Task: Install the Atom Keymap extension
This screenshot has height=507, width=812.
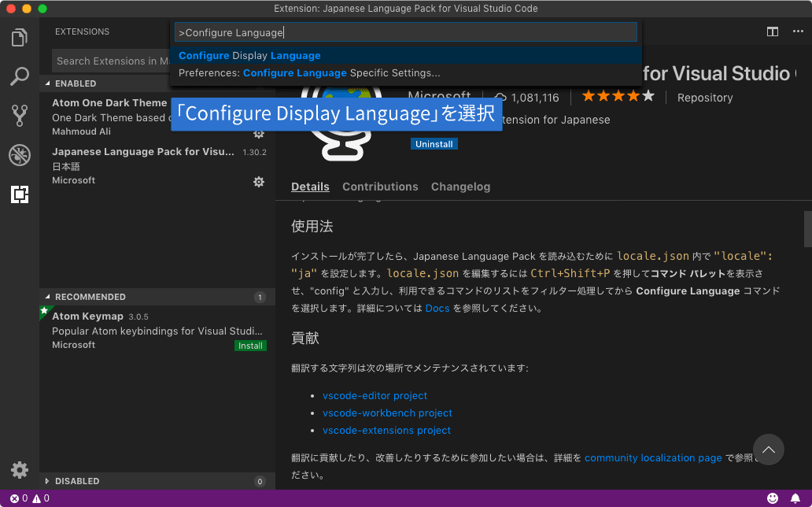Action: pos(250,345)
